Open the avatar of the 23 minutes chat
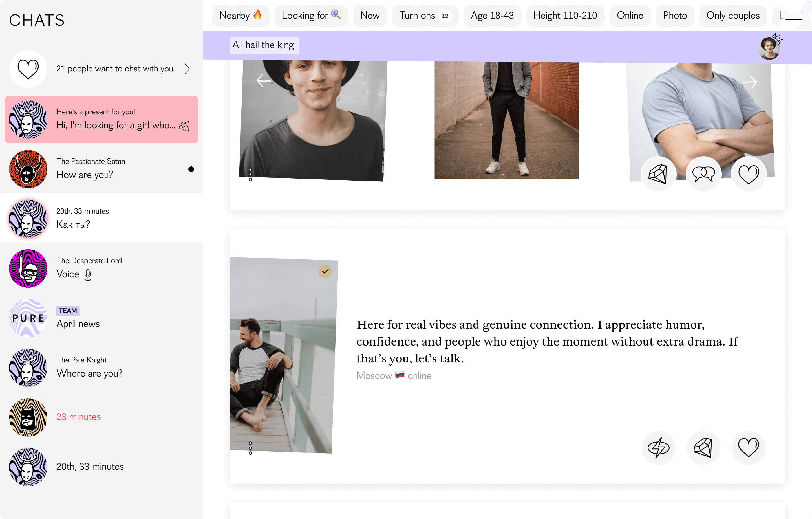Viewport: 812px width, 519px height. click(28, 417)
